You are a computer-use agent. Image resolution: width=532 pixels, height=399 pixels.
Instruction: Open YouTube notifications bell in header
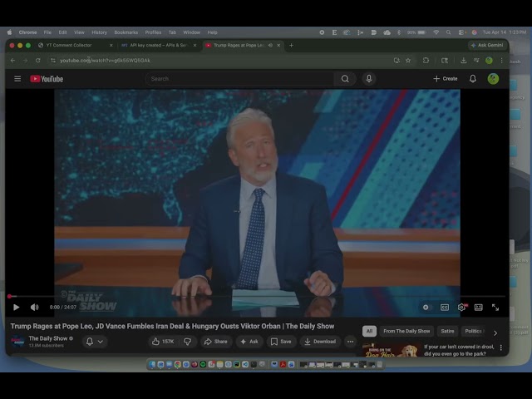tap(473, 79)
